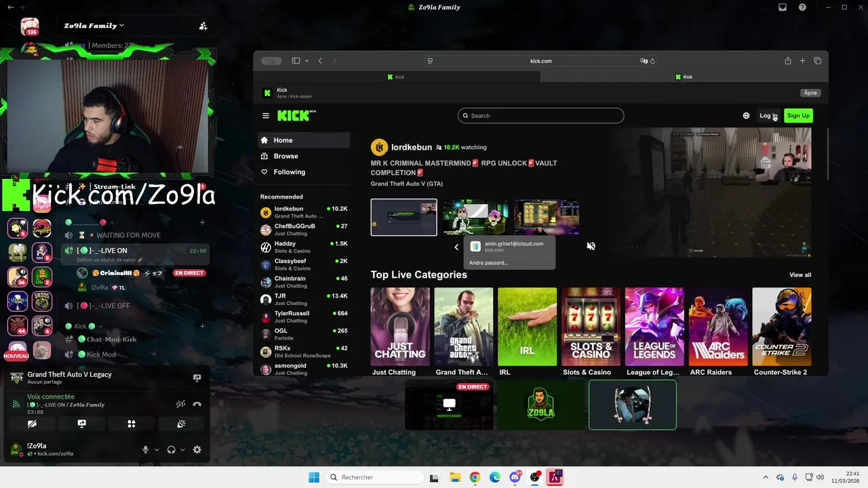Toggle the Safari sidebar icon
Image resolution: width=868 pixels, height=488 pixels.
[x=296, y=61]
